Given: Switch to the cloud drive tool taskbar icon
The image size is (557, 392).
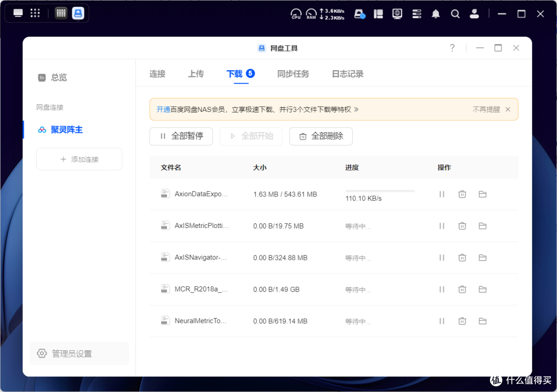Looking at the screenshot, I should (x=78, y=13).
